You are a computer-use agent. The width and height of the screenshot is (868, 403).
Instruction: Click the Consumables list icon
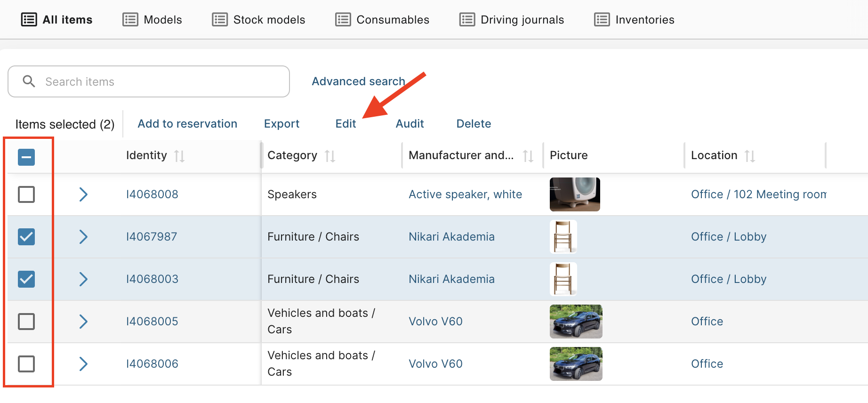pyautogui.click(x=343, y=20)
